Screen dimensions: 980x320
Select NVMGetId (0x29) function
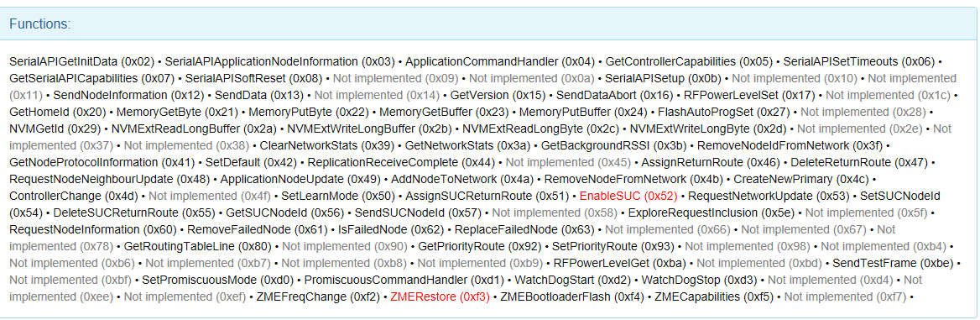click(55, 129)
